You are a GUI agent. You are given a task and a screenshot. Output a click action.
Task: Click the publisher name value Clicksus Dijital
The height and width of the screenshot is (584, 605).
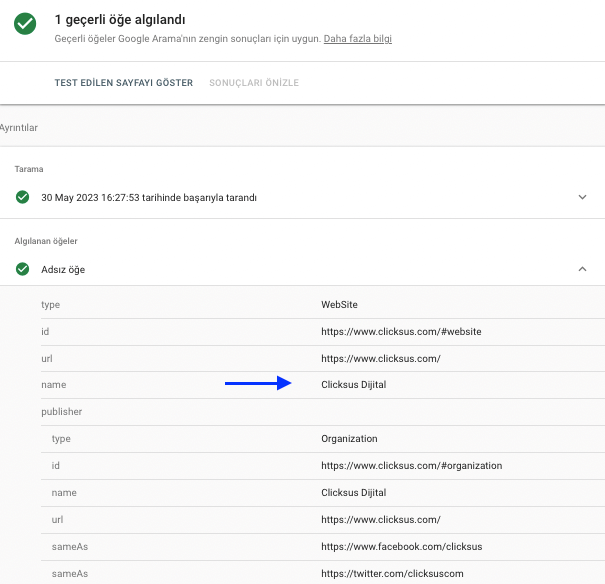353,493
